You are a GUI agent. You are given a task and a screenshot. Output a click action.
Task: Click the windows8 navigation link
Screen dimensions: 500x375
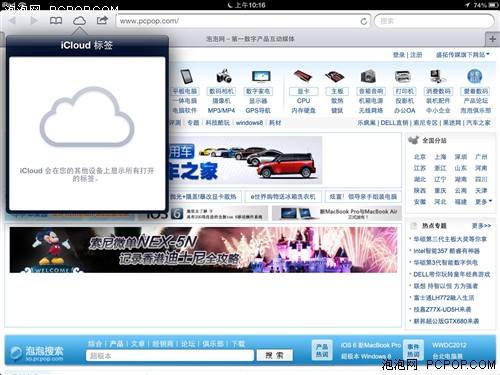point(249,123)
